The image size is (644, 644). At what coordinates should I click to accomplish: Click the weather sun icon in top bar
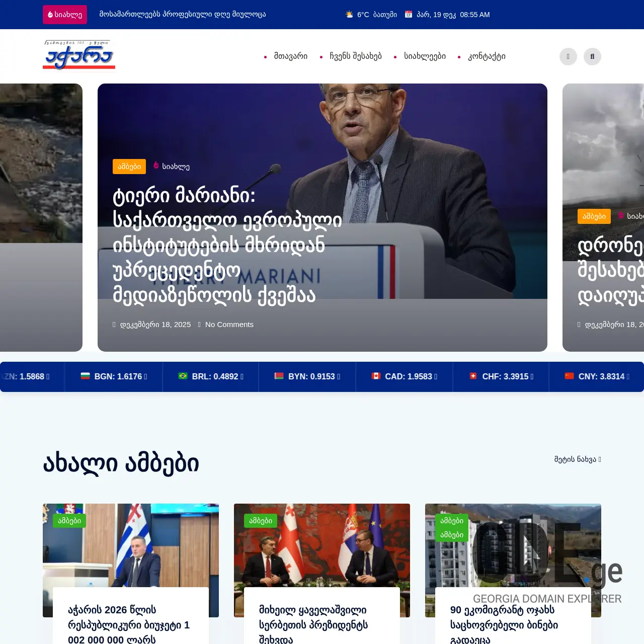[x=349, y=14]
